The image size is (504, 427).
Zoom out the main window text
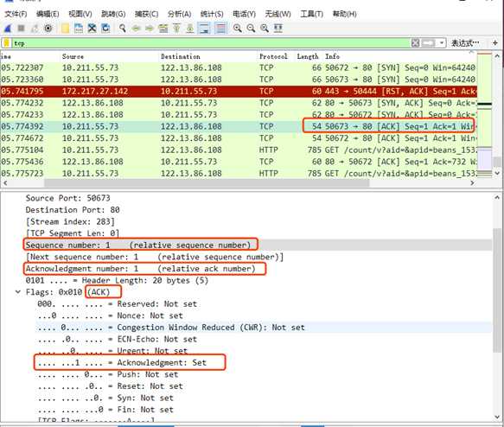coord(251,29)
